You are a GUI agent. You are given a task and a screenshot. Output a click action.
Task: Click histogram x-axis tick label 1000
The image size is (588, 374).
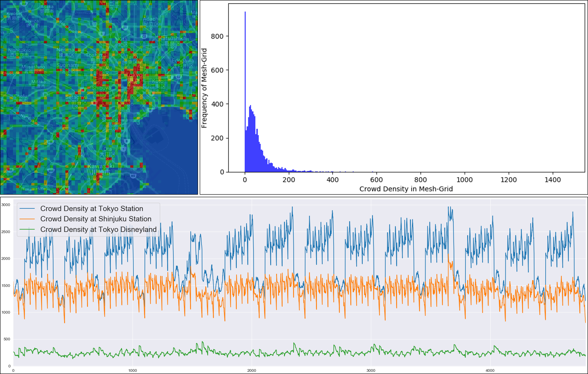tap(464, 180)
